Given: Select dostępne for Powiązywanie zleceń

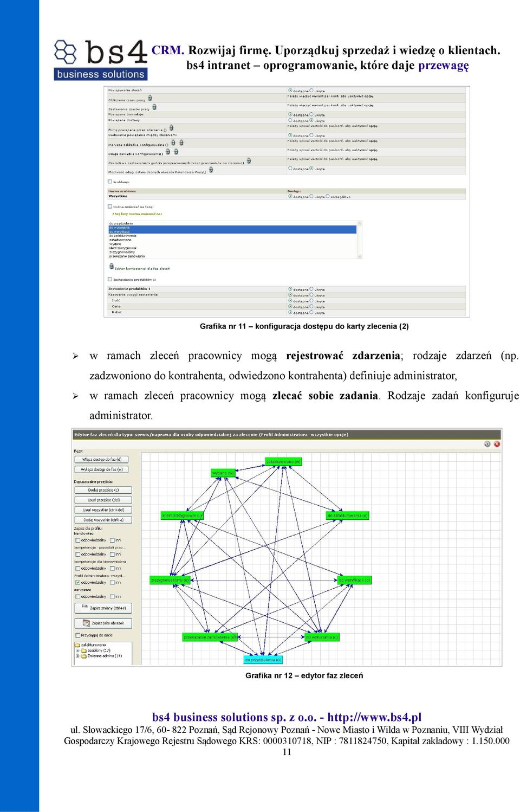Looking at the screenshot, I should (290, 91).
